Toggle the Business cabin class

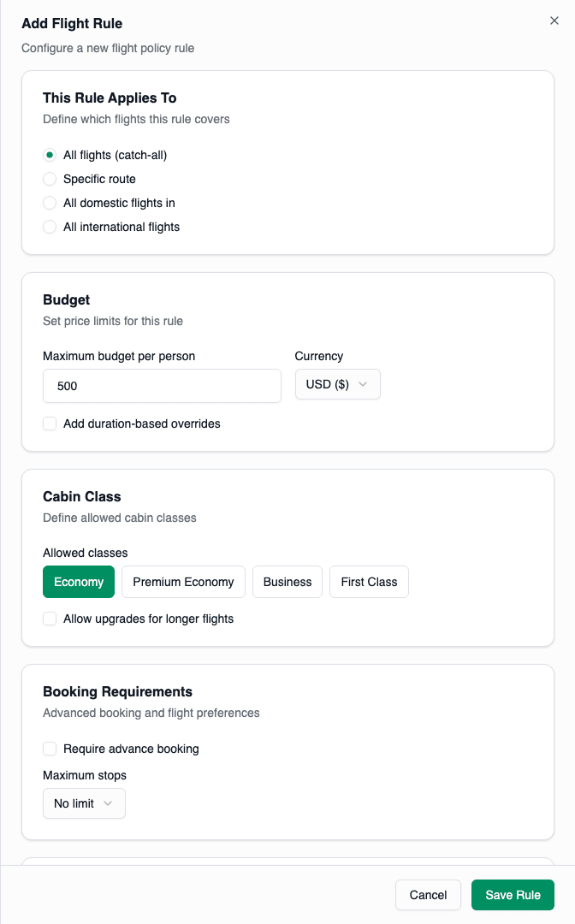click(287, 582)
